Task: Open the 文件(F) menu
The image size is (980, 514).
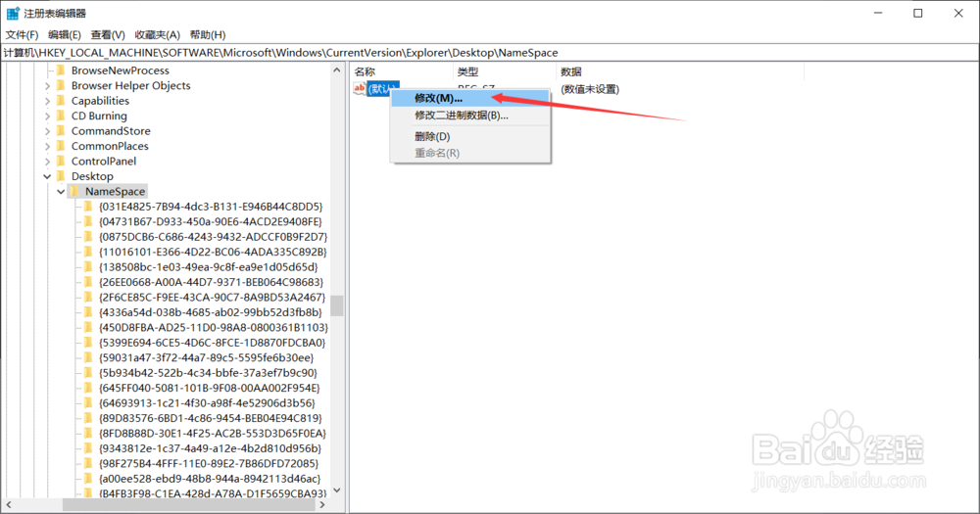Action: click(x=22, y=35)
